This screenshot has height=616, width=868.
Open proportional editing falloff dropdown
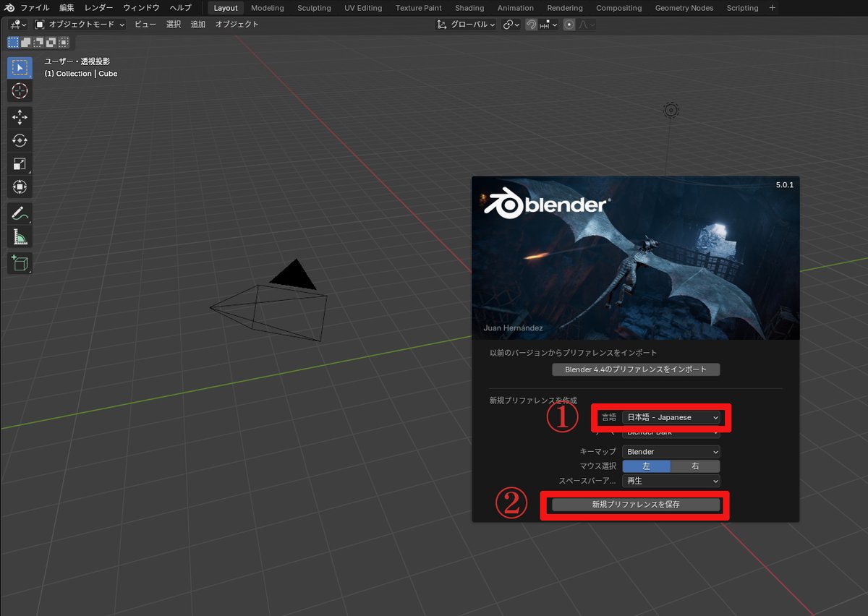(586, 25)
